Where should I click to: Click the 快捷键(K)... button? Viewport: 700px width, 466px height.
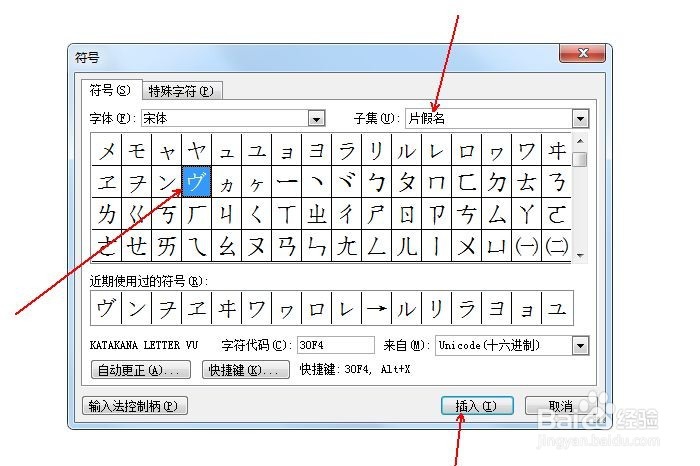[246, 370]
